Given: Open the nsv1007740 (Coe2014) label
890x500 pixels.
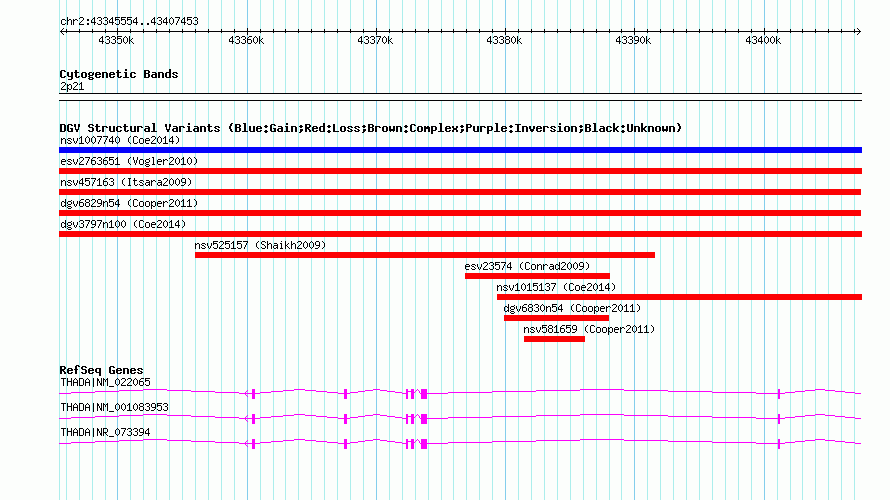Looking at the screenshot, I should coord(120,140).
